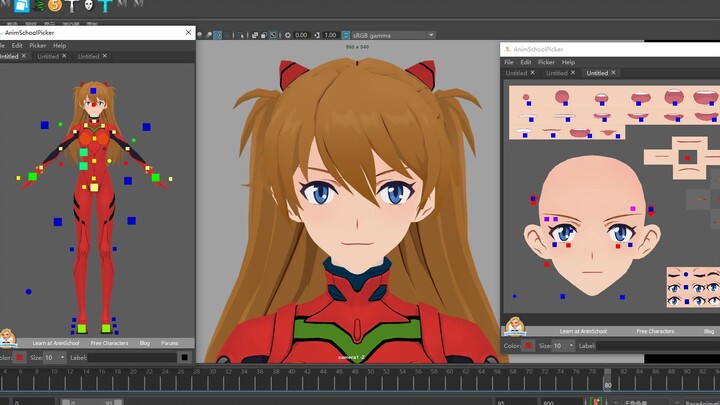Select the green left-hand control on body picker
This screenshot has width=720, height=405.
click(x=156, y=177)
